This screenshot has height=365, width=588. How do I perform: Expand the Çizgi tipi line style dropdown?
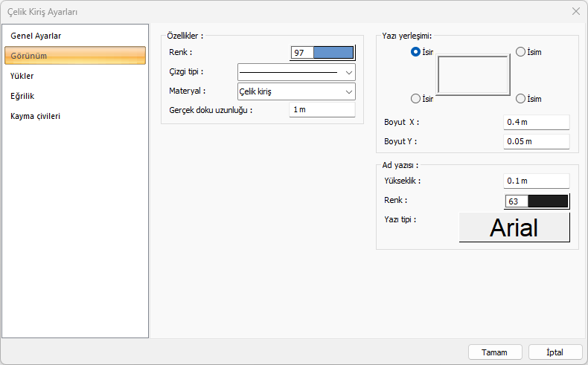(296, 72)
